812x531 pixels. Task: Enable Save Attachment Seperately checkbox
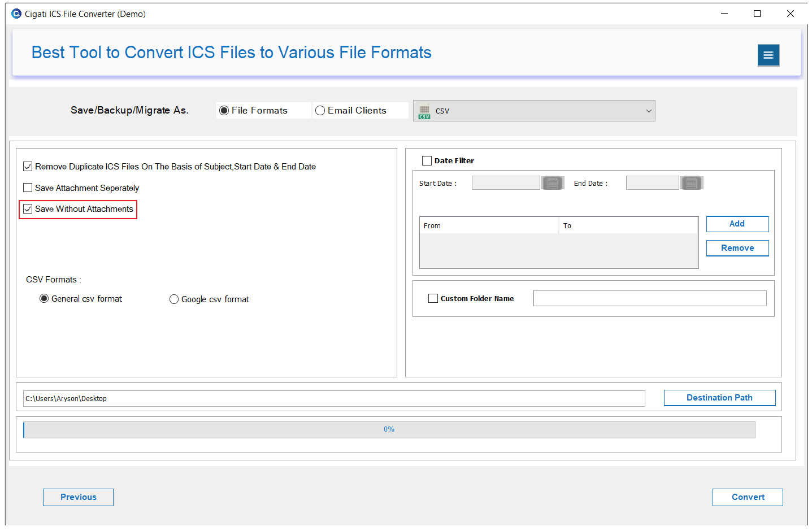click(28, 188)
